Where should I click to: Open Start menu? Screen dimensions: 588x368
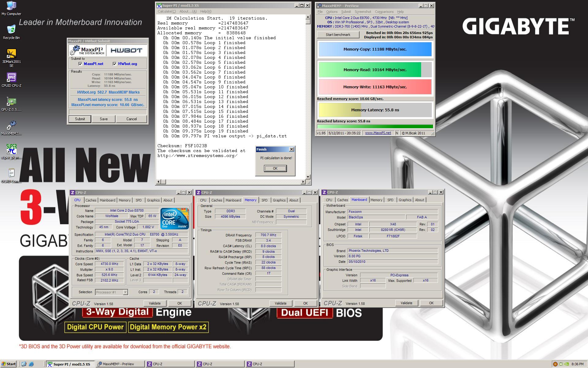[9, 364]
